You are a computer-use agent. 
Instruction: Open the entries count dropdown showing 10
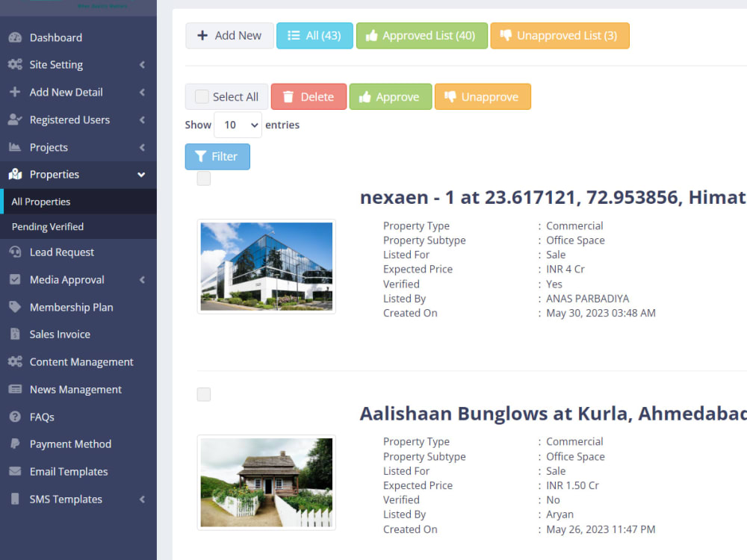click(x=238, y=125)
